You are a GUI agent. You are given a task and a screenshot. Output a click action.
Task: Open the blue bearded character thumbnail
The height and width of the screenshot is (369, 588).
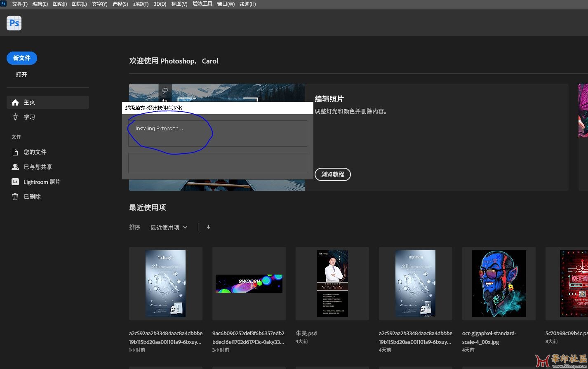(499, 284)
